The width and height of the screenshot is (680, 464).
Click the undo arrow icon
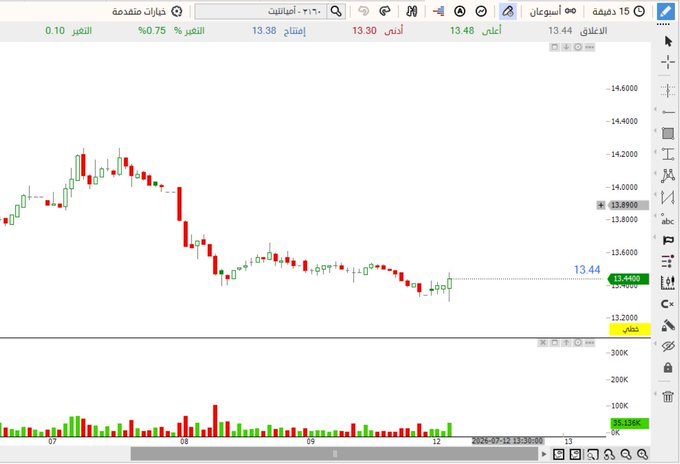coord(363,11)
